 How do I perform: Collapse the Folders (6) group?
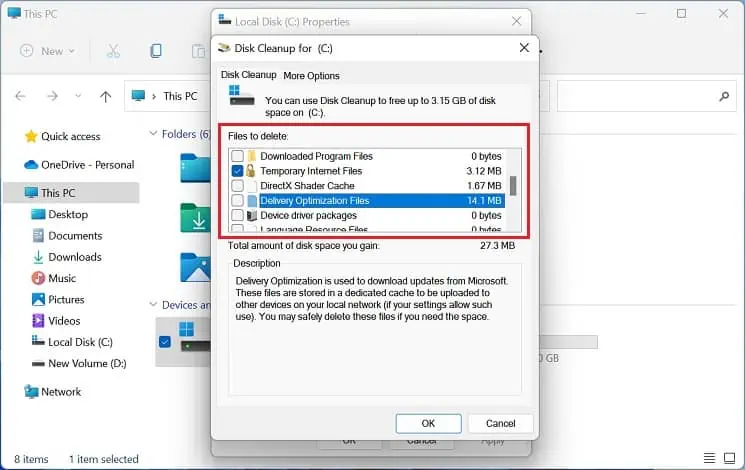153,134
